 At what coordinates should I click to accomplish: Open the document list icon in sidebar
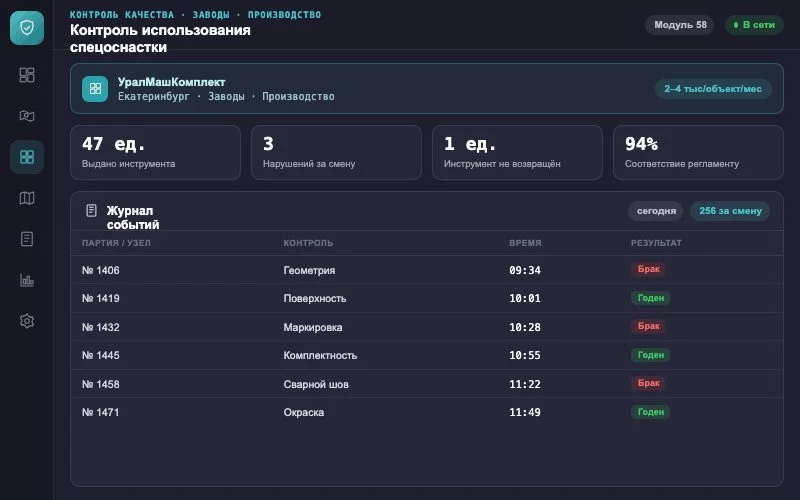point(27,239)
